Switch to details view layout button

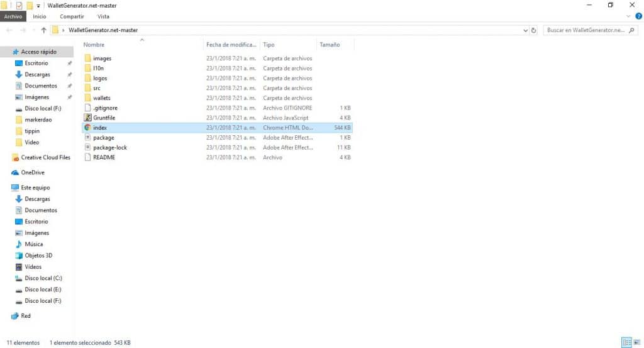627,342
